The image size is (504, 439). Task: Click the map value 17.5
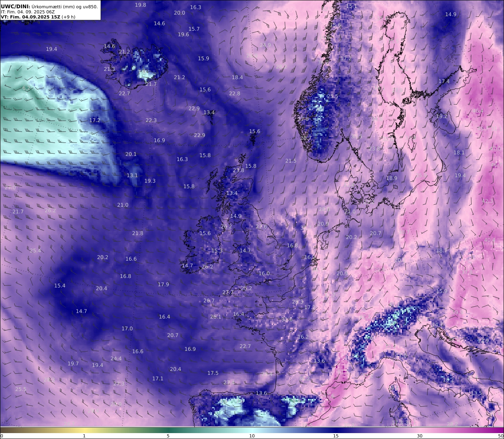(x=213, y=373)
